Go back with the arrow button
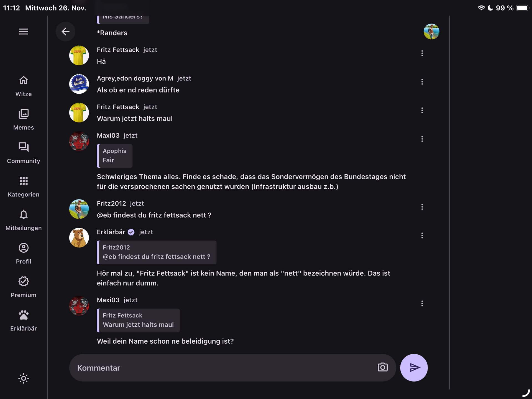Screen dimensions: 532x399 (65, 32)
